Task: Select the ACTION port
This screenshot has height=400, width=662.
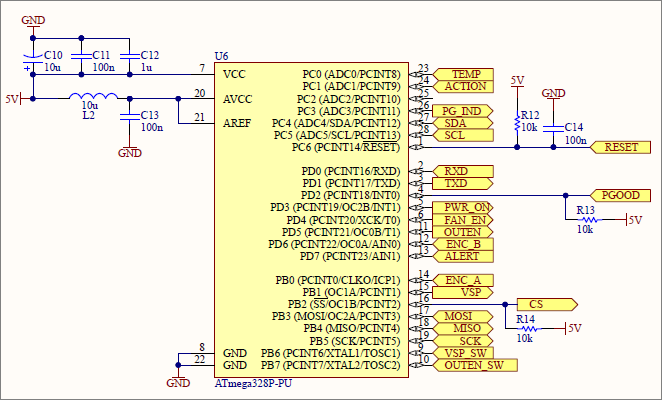Action: coord(463,87)
